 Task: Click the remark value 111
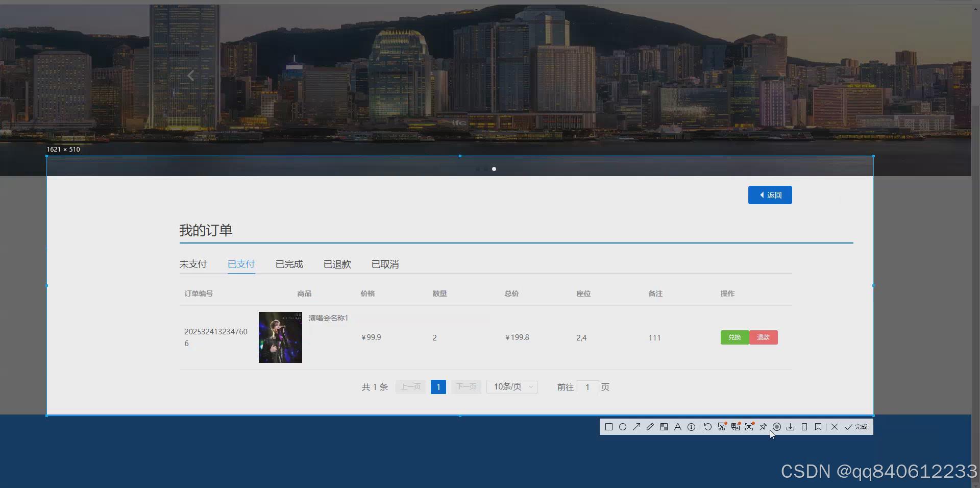click(x=654, y=337)
